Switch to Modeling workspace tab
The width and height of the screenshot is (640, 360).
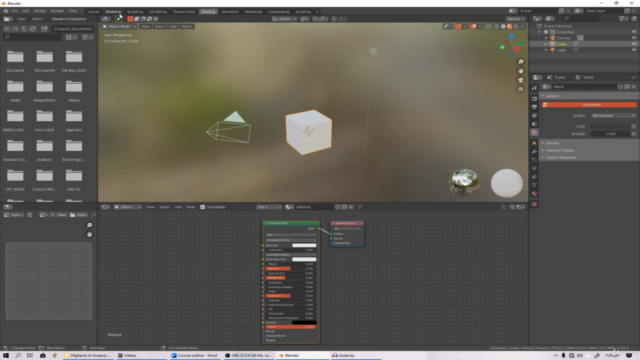[113, 11]
